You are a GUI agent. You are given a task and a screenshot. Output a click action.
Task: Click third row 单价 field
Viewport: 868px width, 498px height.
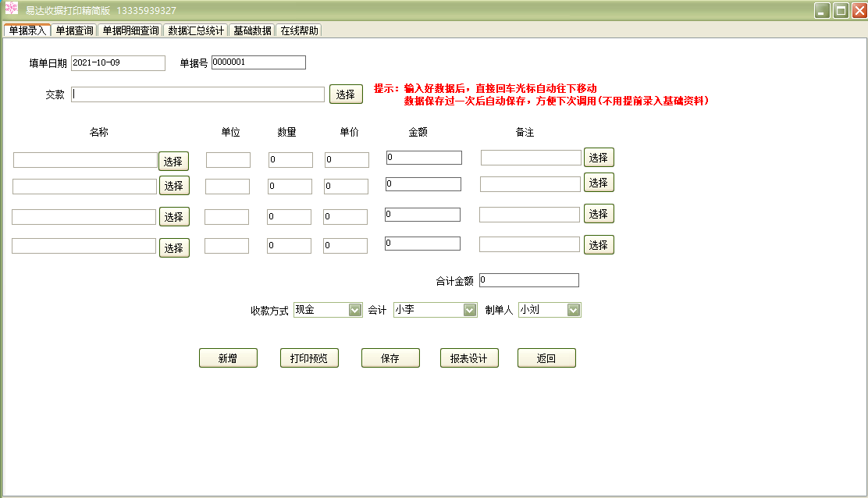(x=346, y=217)
